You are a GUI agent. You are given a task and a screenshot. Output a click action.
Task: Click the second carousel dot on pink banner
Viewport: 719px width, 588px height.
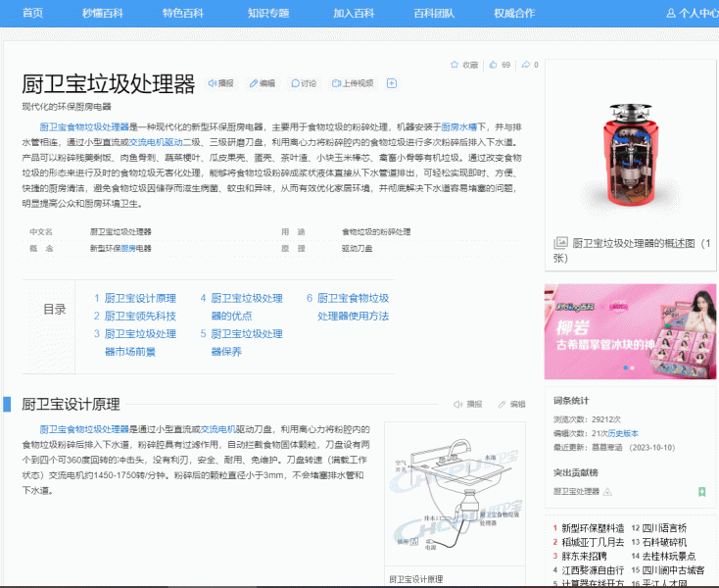click(634, 368)
